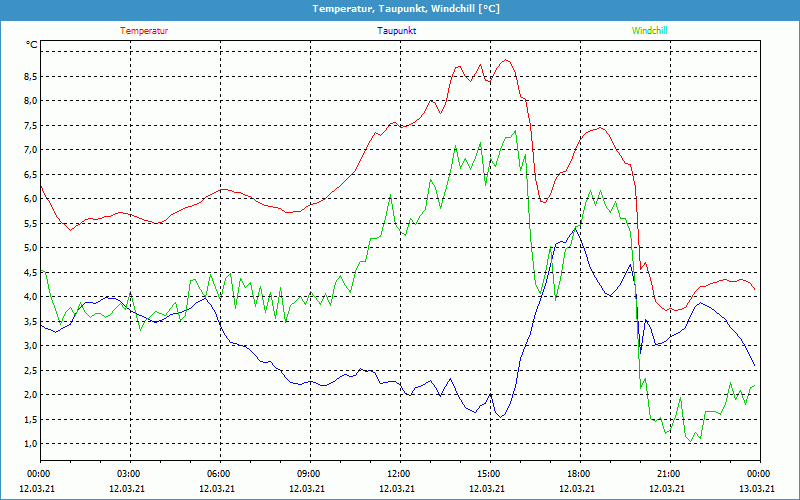Click the 8,5 value on the y-axis
The width and height of the screenshot is (800, 500).
[30, 76]
